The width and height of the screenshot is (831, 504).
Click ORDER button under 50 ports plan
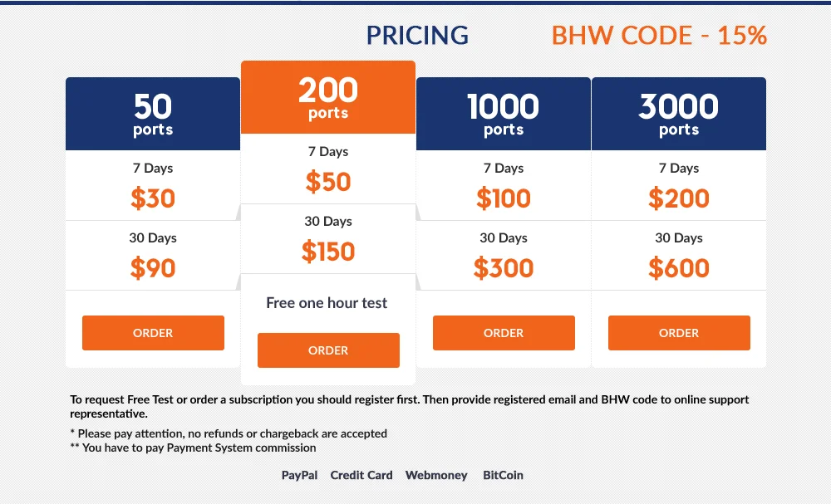pos(153,333)
